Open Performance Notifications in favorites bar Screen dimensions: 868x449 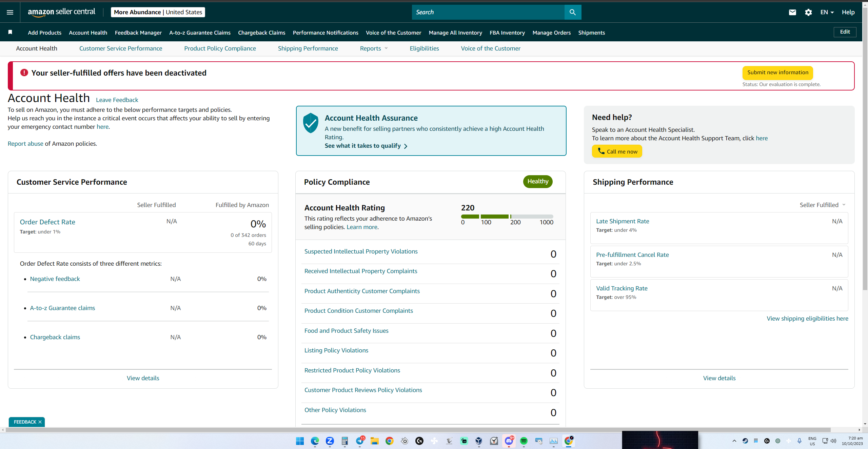coord(325,33)
